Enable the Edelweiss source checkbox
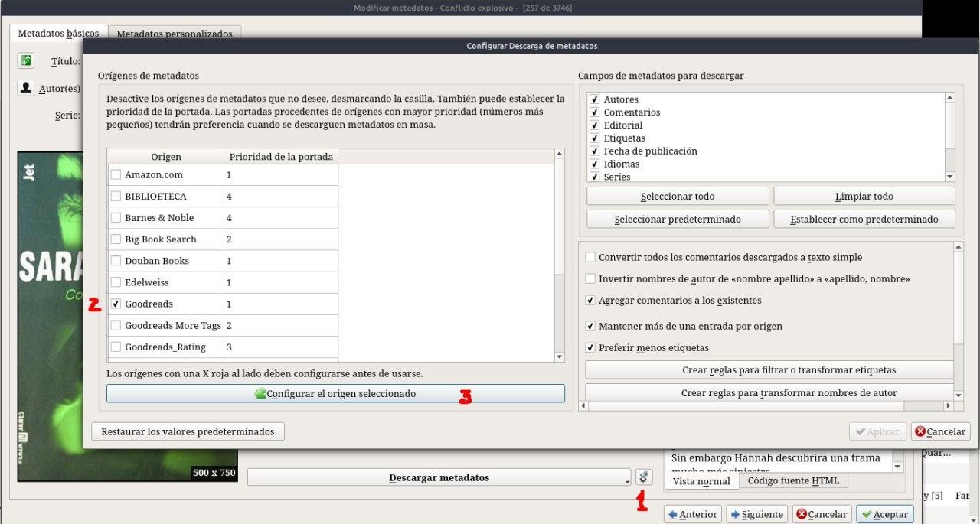The height and width of the screenshot is (524, 980). pos(116,282)
